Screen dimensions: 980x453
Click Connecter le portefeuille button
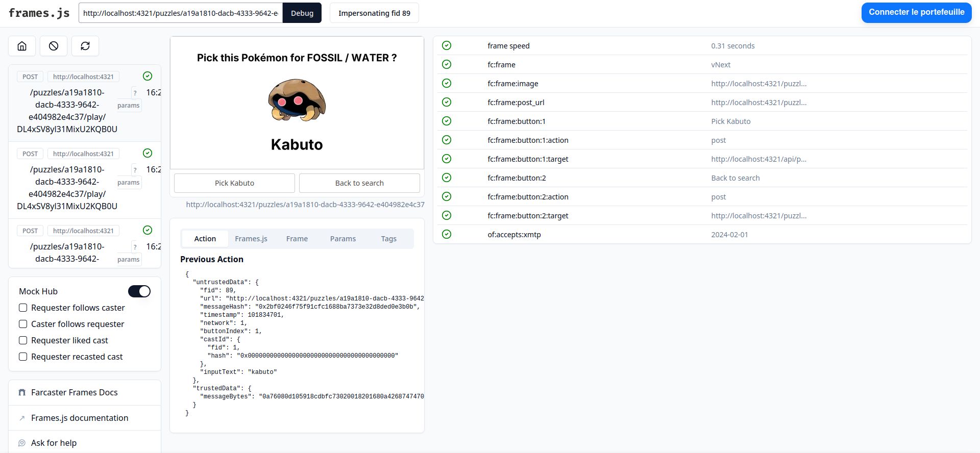[x=917, y=12]
